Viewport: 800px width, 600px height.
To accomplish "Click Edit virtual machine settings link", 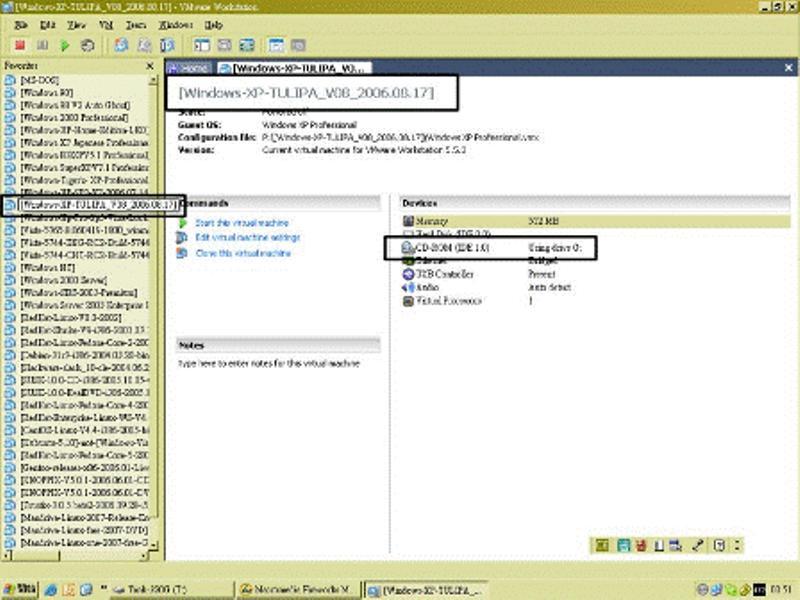I will [247, 237].
